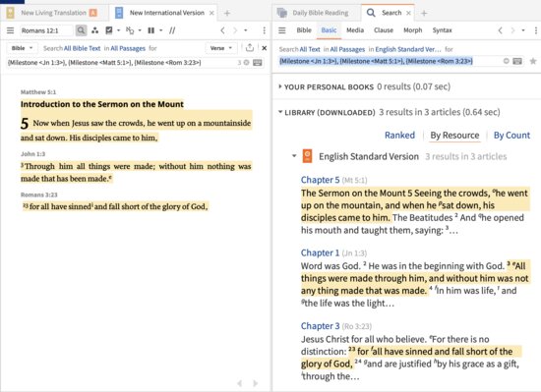
Task: Click the Romans 12:1 reference box
Action: pyautogui.click(x=46, y=30)
